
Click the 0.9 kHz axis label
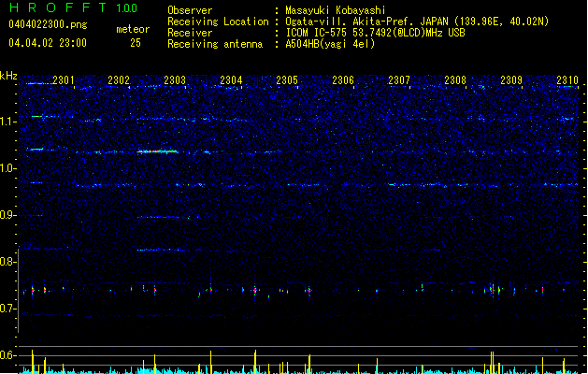tap(8, 215)
